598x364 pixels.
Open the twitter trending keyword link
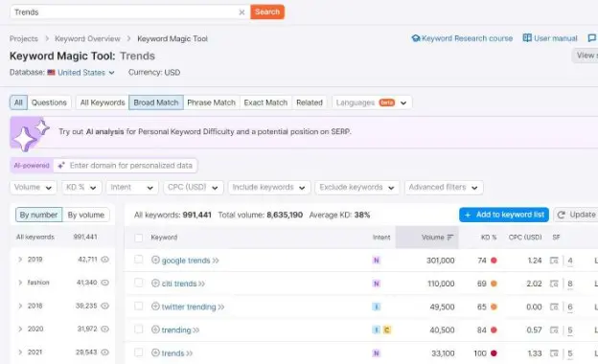pos(189,307)
